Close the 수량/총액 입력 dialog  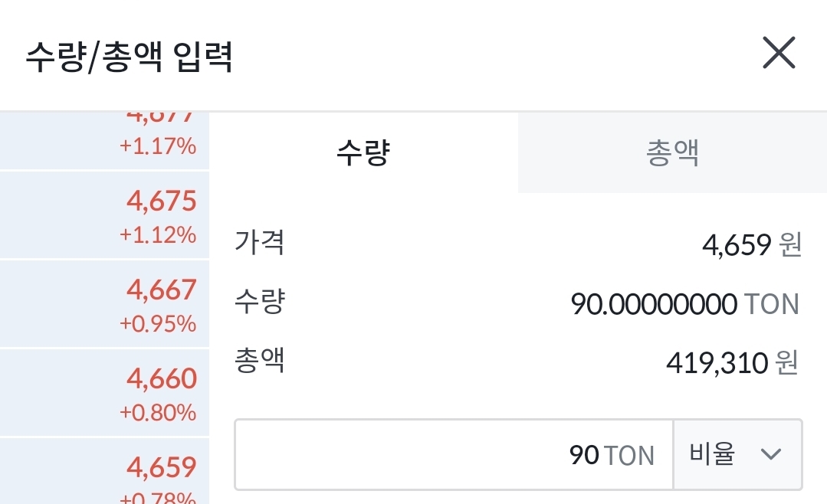tap(779, 54)
